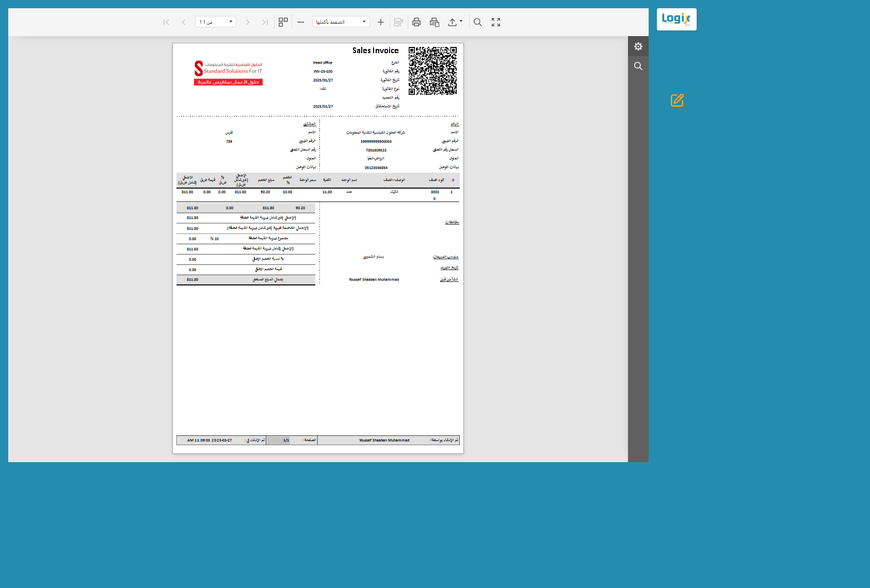Select the item code 0001 cell
870x588 pixels.
(x=435, y=192)
